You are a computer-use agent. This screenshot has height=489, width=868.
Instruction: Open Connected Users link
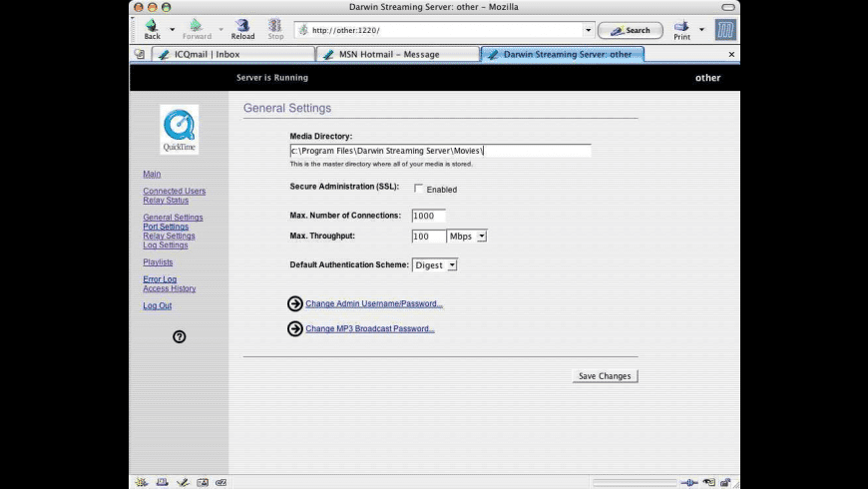(175, 191)
